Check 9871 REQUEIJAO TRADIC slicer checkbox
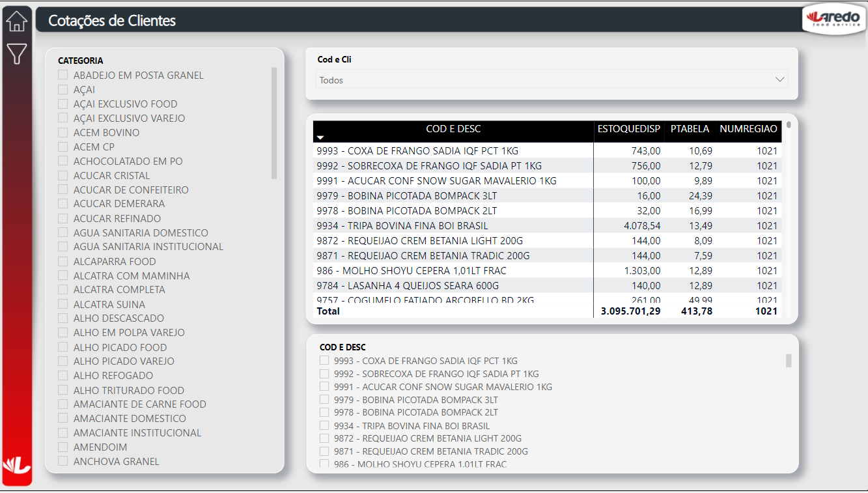 pos(324,451)
